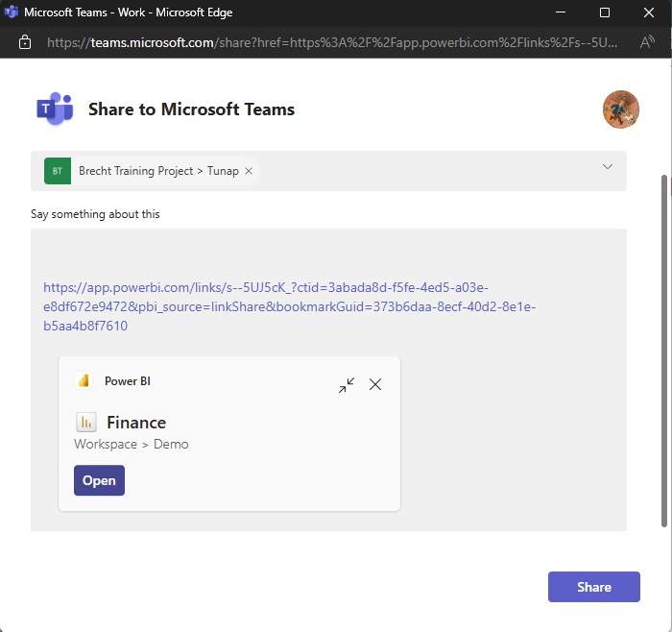Click the Finance report icon

click(86, 423)
